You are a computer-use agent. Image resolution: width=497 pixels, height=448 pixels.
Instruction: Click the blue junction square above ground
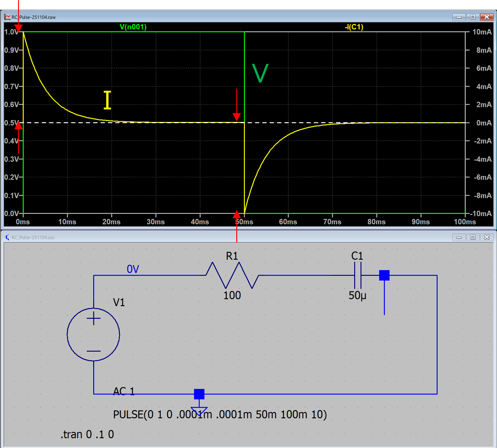pyautogui.click(x=199, y=394)
